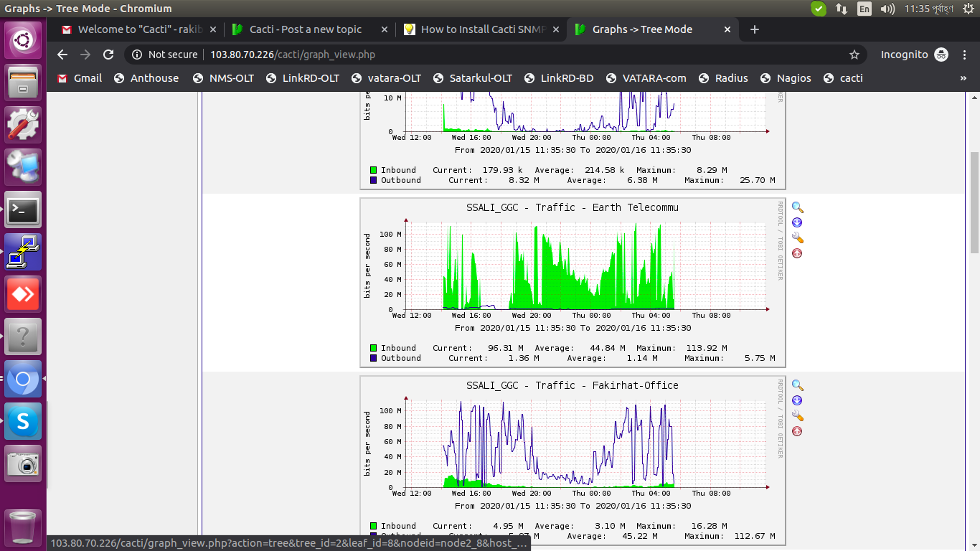The width and height of the screenshot is (980, 551).
Task: Click "SSALI_GGC - Traffic - Fakirhat-Office" title
Action: (x=573, y=385)
